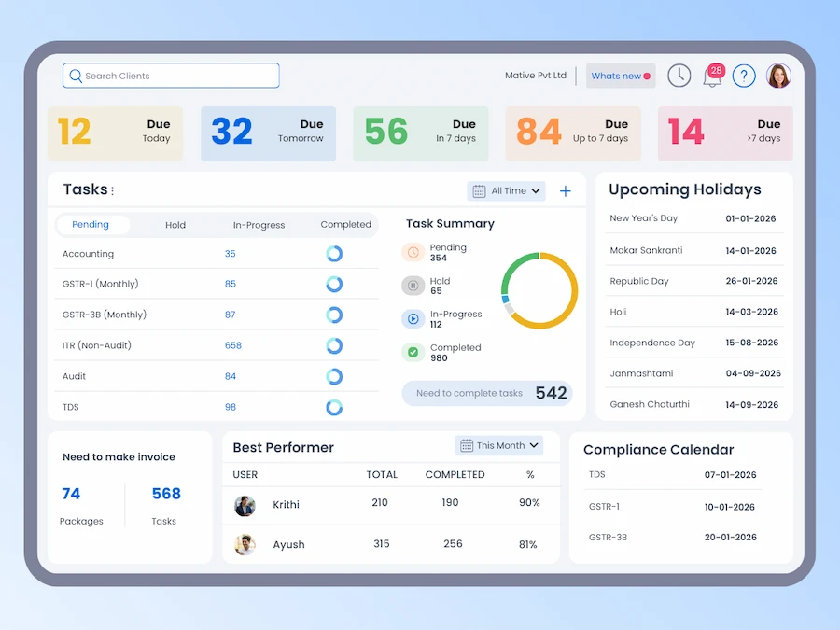Click the In-Progress play icon in Task Summary
Viewport: 840px width, 630px height.
[x=413, y=318]
